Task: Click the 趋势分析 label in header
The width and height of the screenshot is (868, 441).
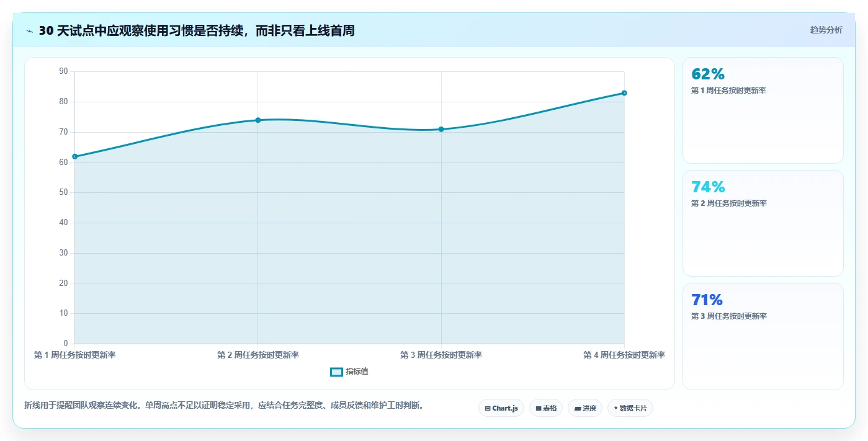Action: coord(826,30)
